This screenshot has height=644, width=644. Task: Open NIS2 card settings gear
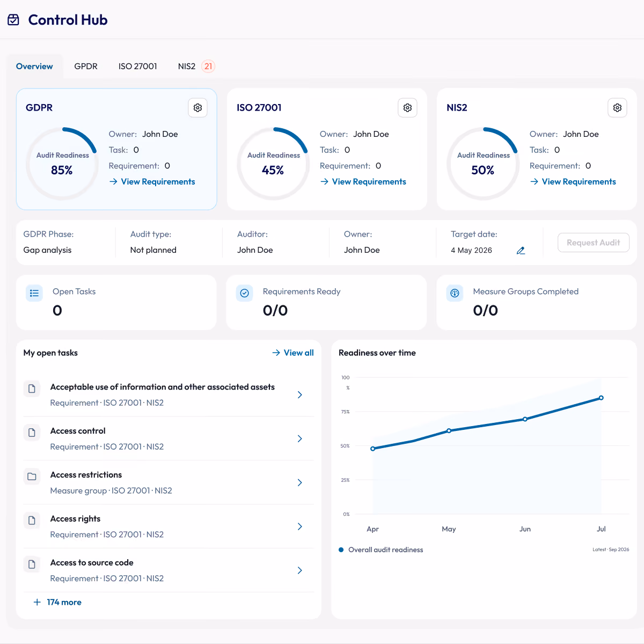(617, 108)
